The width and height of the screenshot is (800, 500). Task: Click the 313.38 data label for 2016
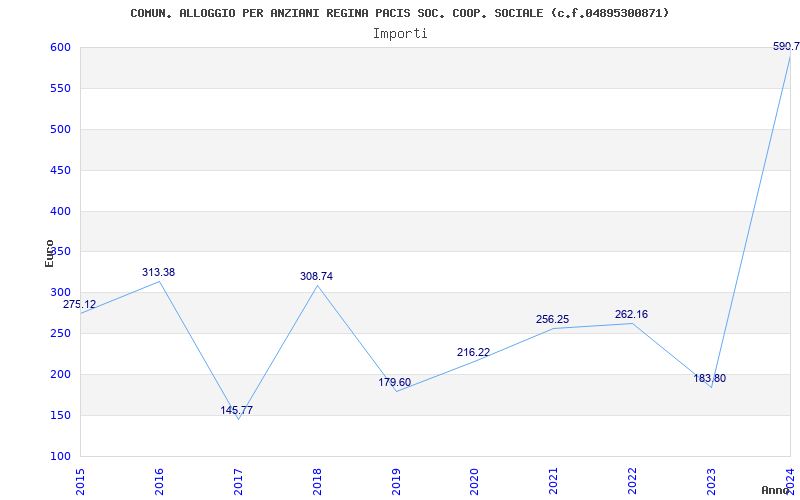point(158,272)
